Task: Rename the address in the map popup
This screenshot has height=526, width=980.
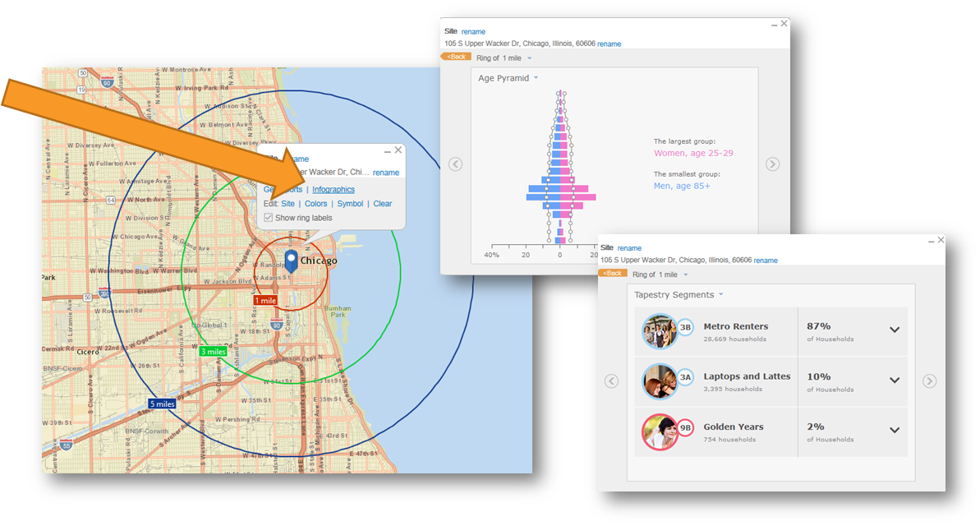Action: coord(386,173)
